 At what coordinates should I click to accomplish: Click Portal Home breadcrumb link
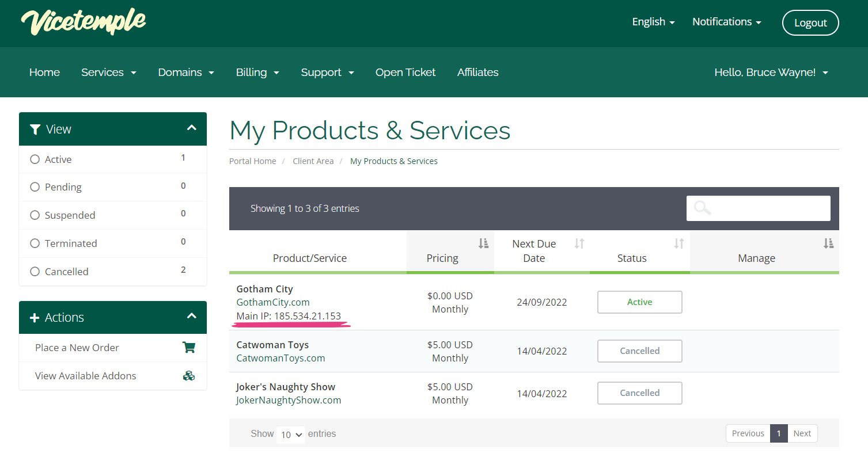[253, 161]
